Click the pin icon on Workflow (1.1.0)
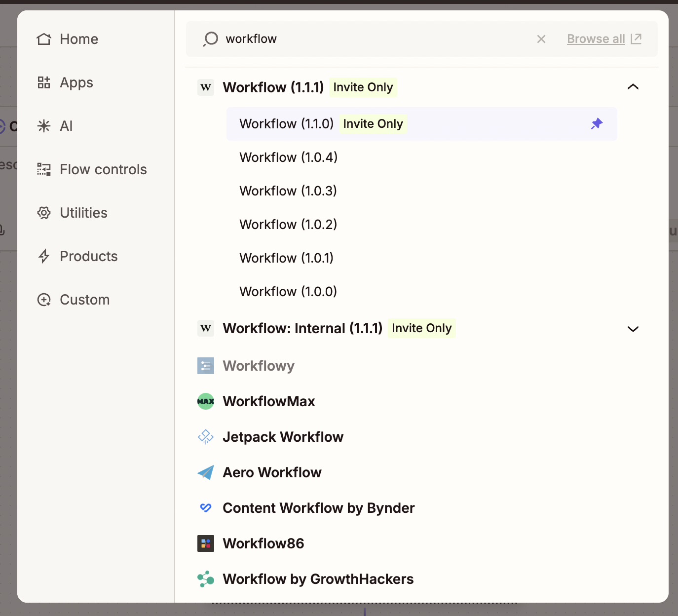Screen dimensions: 678x616 (x=597, y=123)
